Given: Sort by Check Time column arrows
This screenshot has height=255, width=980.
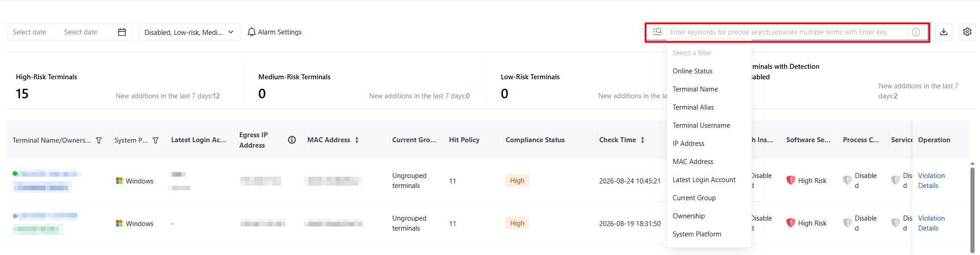Looking at the screenshot, I should (x=643, y=140).
